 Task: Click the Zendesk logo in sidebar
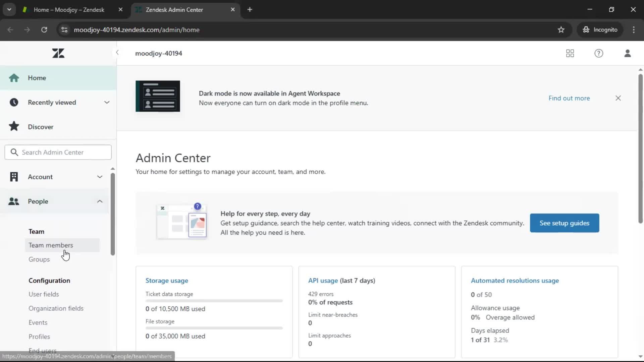pyautogui.click(x=58, y=53)
